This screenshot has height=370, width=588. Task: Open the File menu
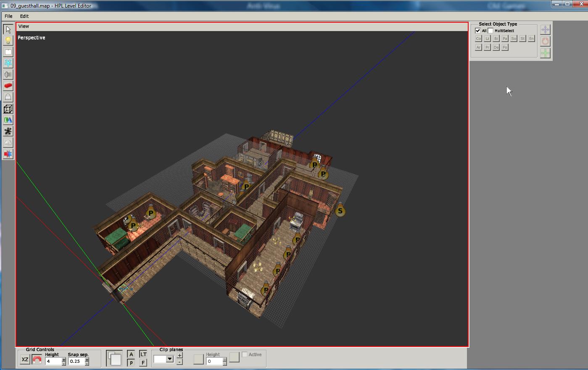click(x=8, y=16)
